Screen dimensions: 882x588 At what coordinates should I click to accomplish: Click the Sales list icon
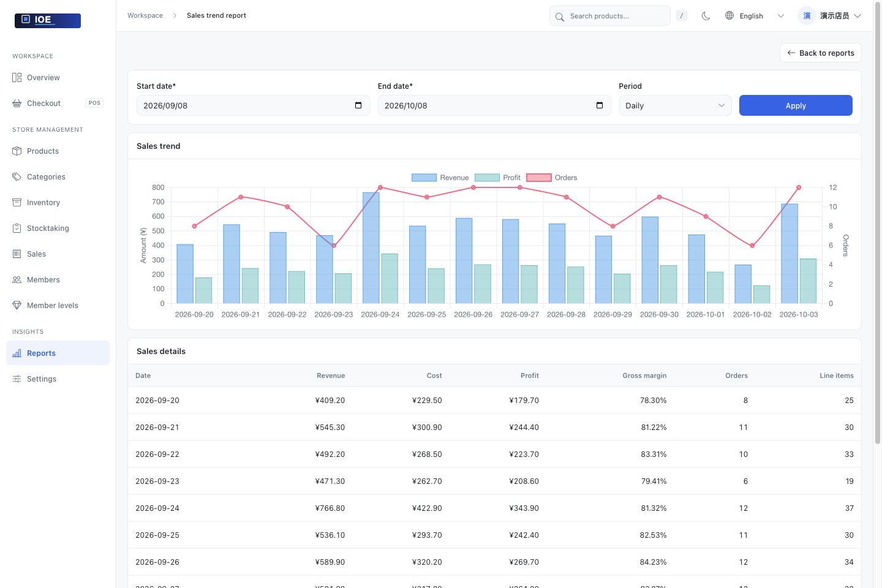pyautogui.click(x=17, y=254)
